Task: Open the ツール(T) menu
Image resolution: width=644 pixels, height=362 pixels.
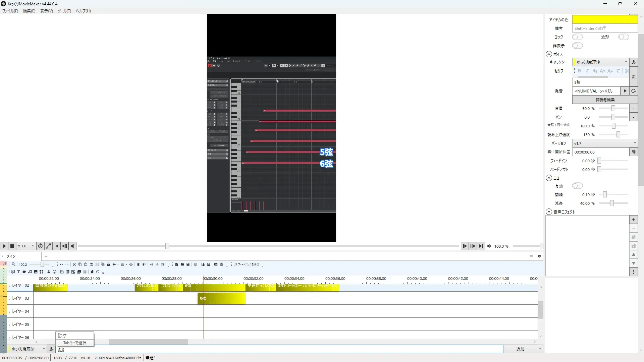Action: click(x=64, y=11)
